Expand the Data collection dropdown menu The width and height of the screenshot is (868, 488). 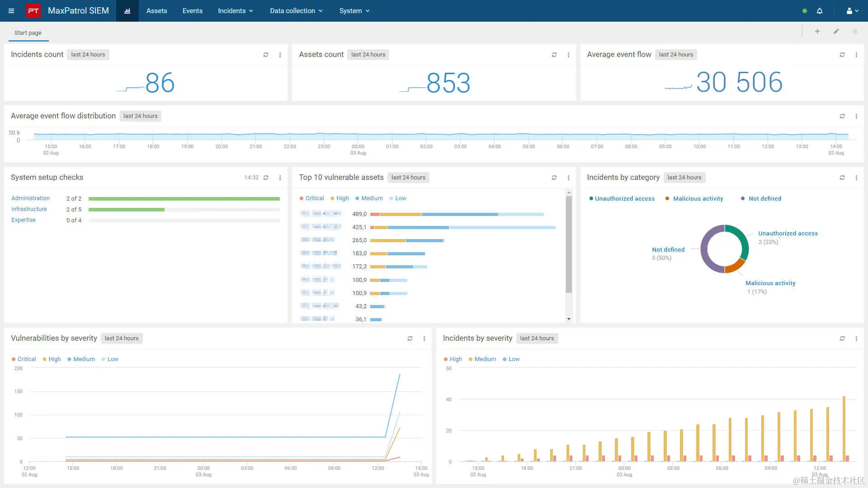tap(296, 11)
